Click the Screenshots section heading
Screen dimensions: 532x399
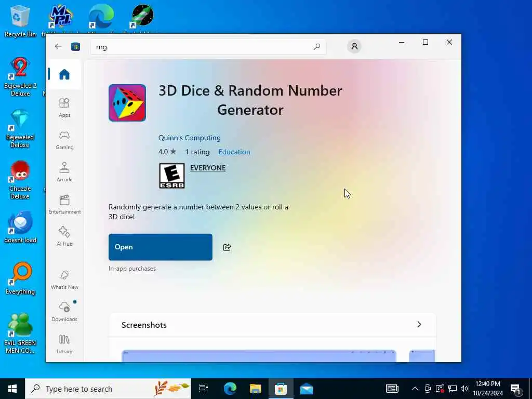click(x=144, y=325)
